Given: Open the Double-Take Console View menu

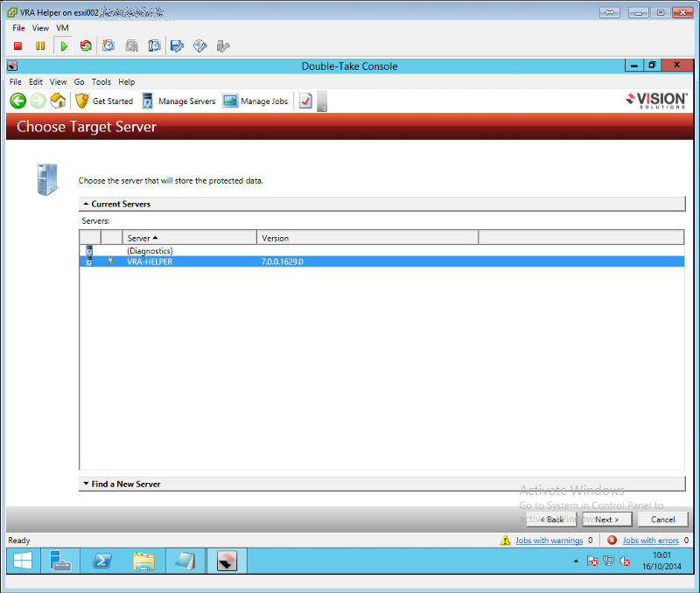Looking at the screenshot, I should (58, 82).
